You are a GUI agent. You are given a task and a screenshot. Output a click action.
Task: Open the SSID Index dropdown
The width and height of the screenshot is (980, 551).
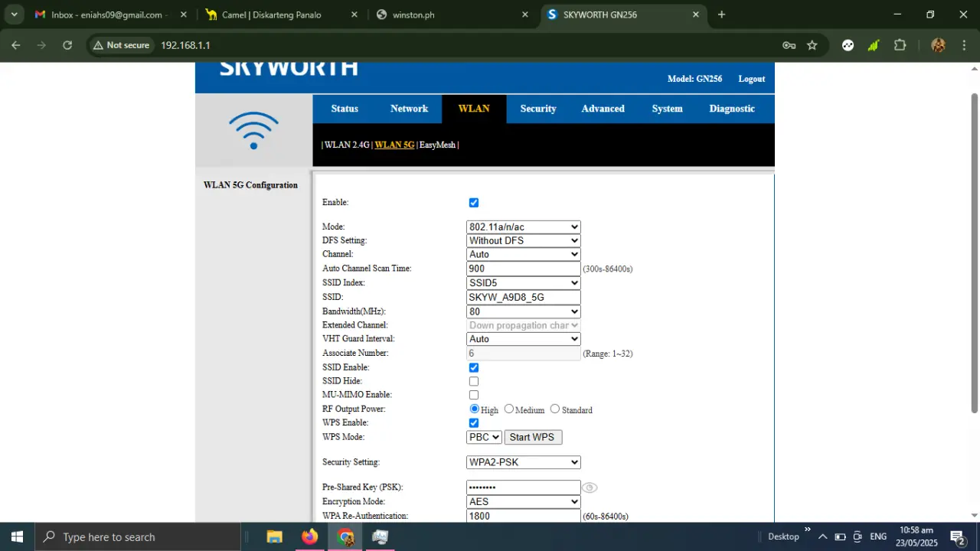[x=524, y=283]
